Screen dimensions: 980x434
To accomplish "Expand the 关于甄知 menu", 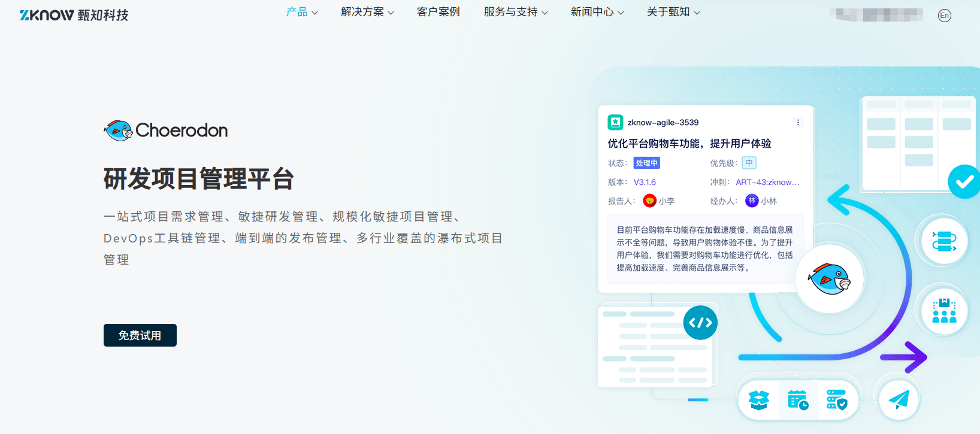I will pos(673,12).
